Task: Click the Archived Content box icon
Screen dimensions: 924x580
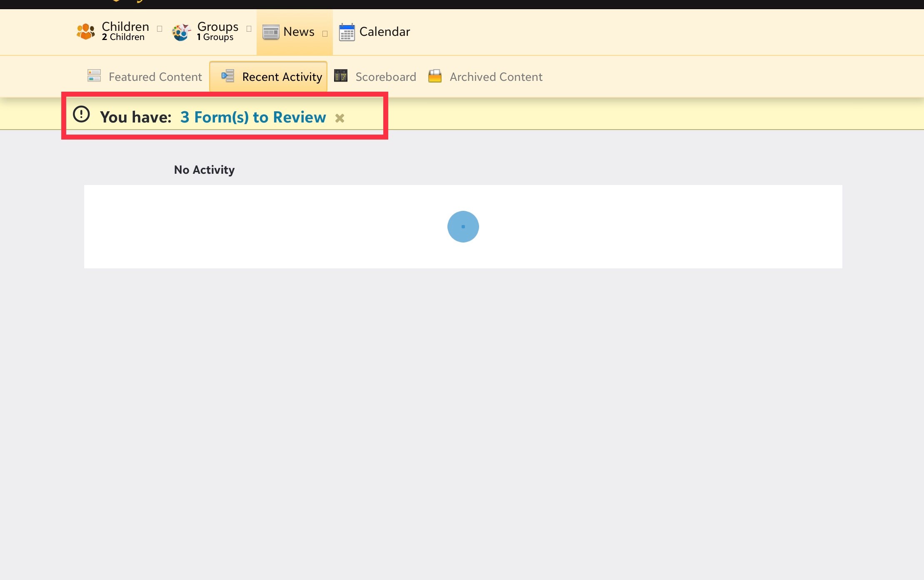Action: pos(435,76)
